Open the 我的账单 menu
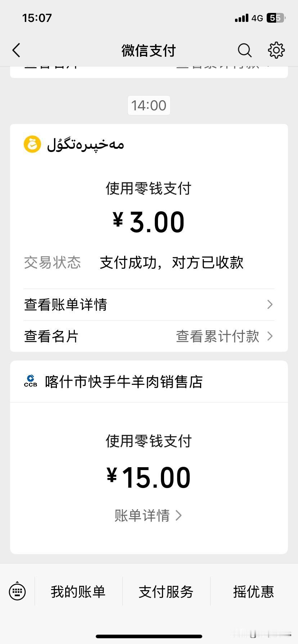 pyautogui.click(x=78, y=592)
